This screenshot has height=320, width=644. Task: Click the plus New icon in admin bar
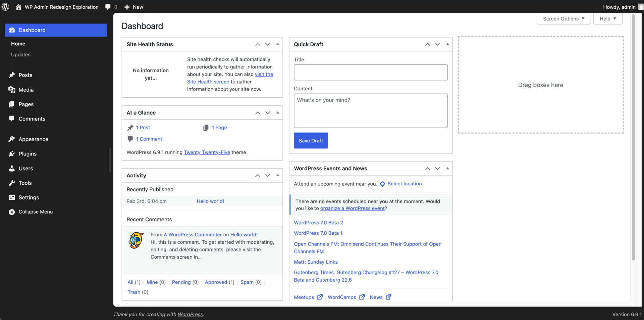click(127, 7)
